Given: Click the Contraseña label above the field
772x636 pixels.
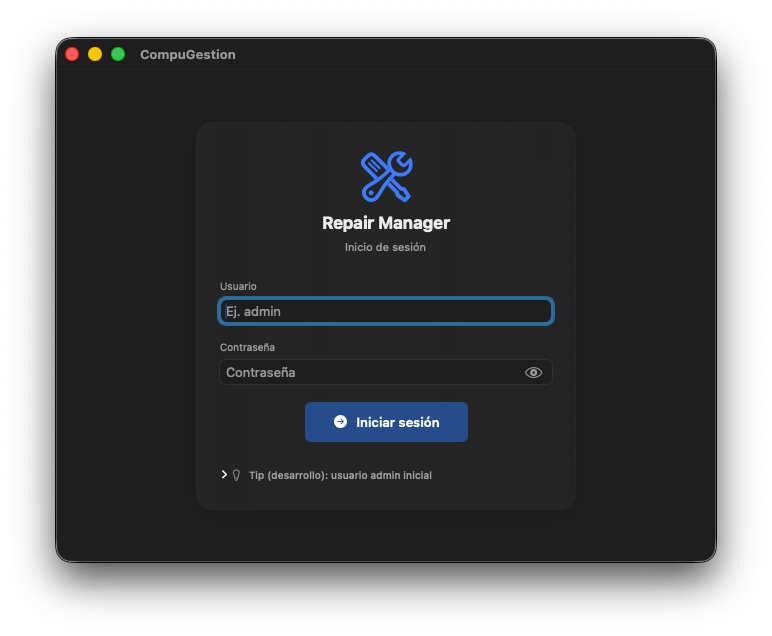Looking at the screenshot, I should 247,348.
